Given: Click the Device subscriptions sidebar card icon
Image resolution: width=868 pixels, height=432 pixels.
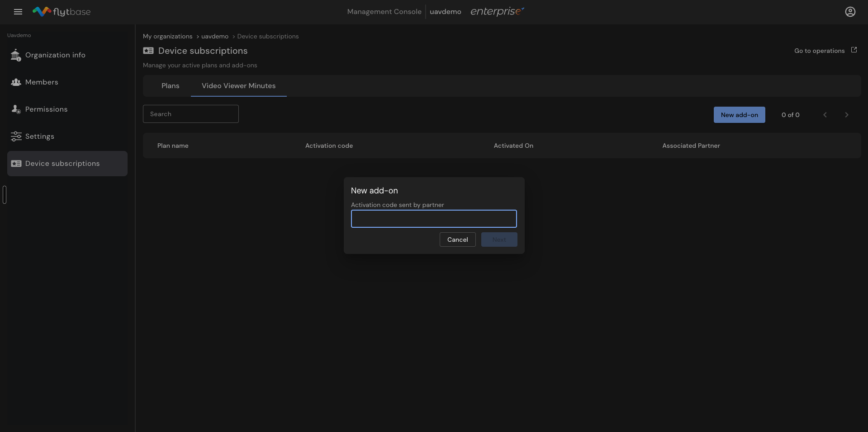Looking at the screenshot, I should (x=16, y=164).
